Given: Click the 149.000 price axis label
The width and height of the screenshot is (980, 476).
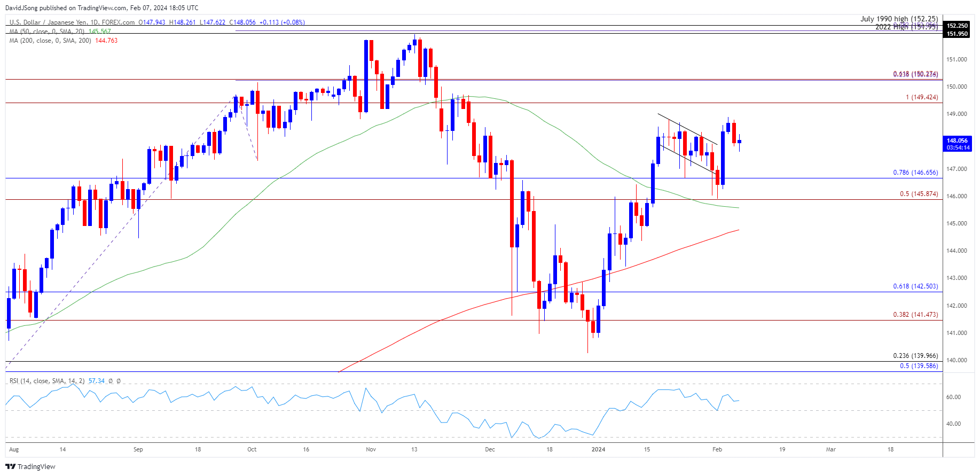Looking at the screenshot, I should tap(957, 114).
